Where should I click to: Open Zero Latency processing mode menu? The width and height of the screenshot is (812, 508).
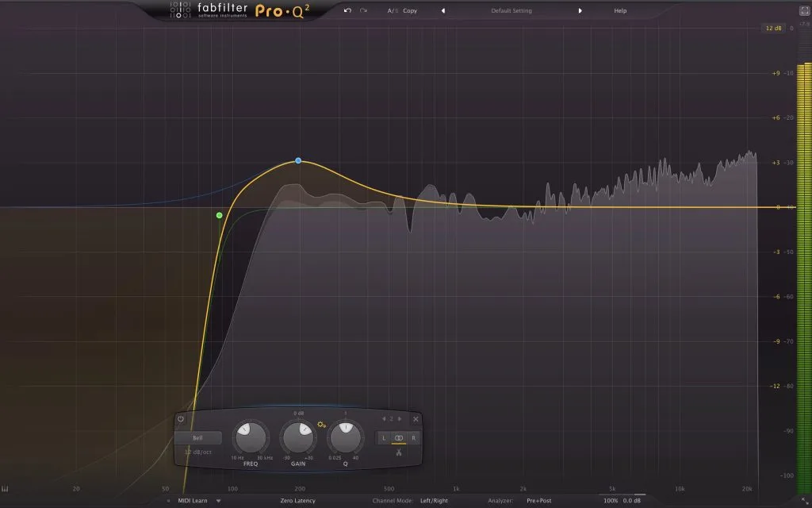pos(298,501)
